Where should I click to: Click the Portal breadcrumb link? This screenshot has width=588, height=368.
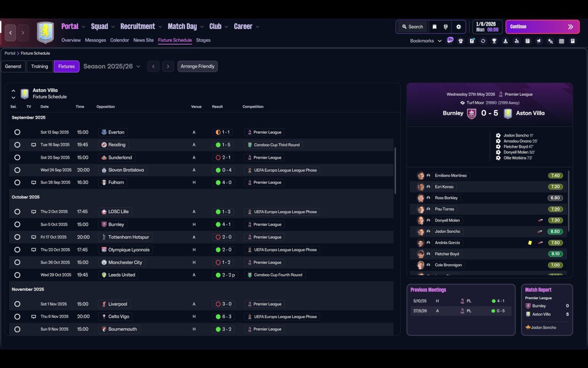tap(10, 53)
